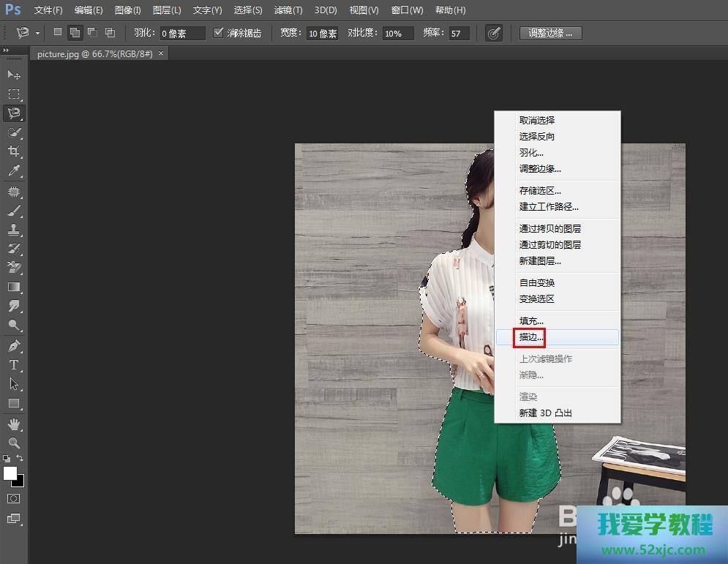Click the white foreground color swatch
This screenshot has width=728, height=564.
[x=10, y=473]
